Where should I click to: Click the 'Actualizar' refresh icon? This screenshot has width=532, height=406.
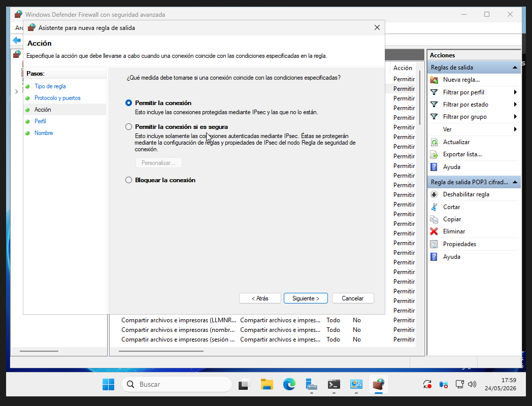coord(434,142)
